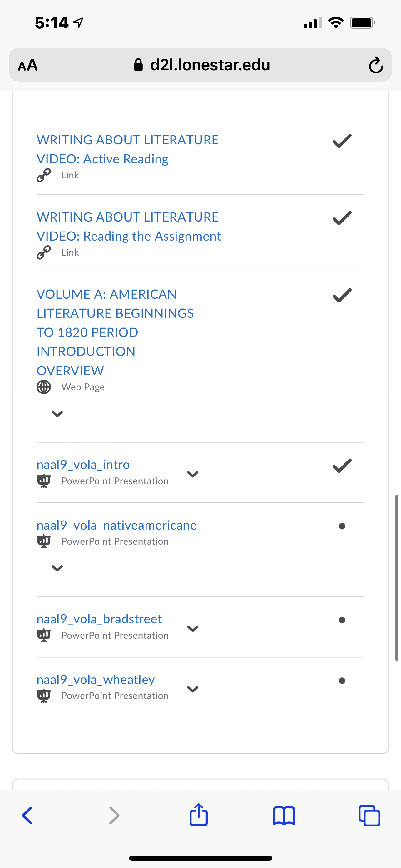Toggle completion dot for naal9_vola_nativeamericane
Image resolution: width=401 pixels, height=868 pixels.
(x=342, y=526)
